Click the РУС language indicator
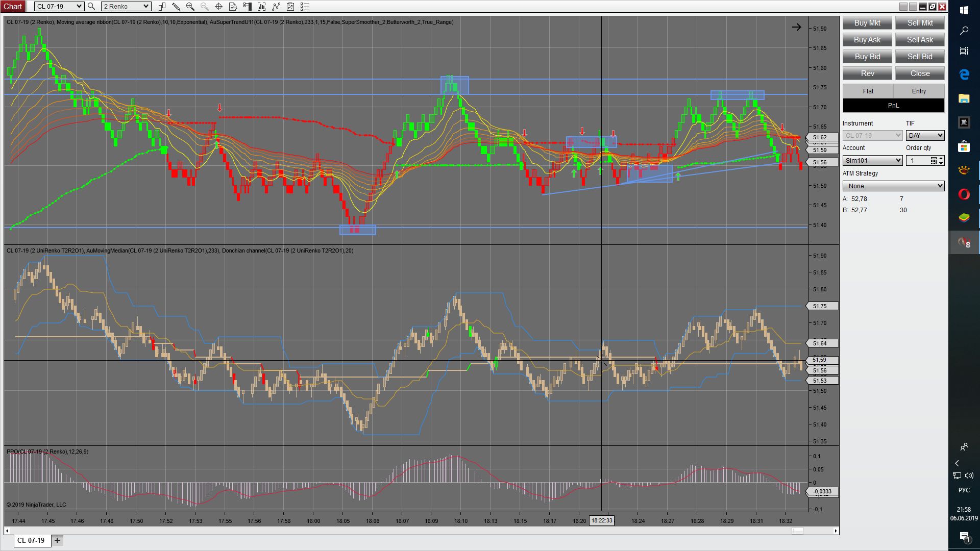This screenshot has height=551, width=980. (x=964, y=490)
